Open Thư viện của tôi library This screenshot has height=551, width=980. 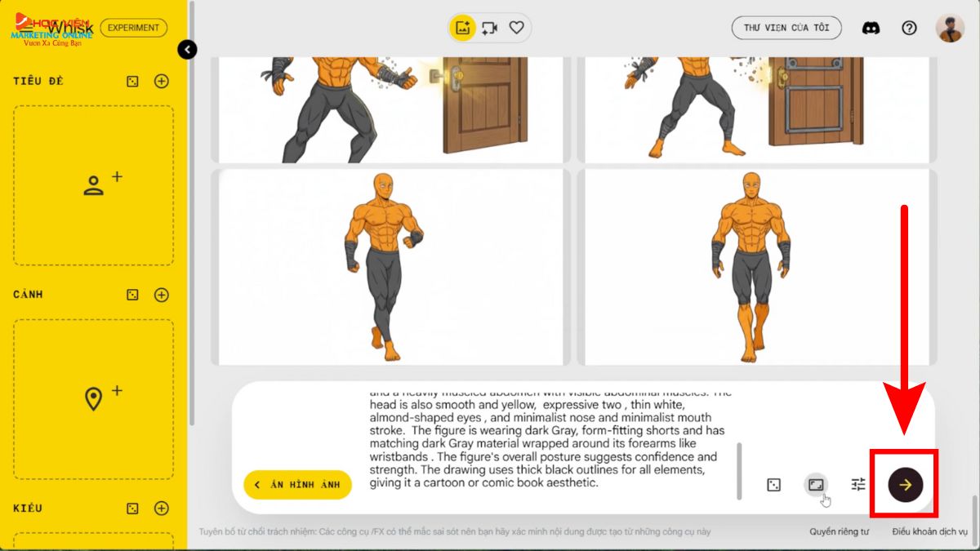click(x=786, y=28)
